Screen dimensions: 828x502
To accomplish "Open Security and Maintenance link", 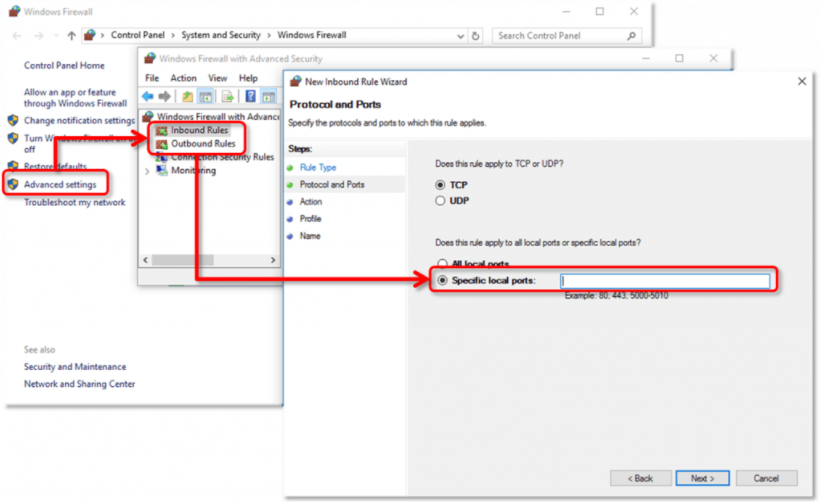I will click(75, 366).
